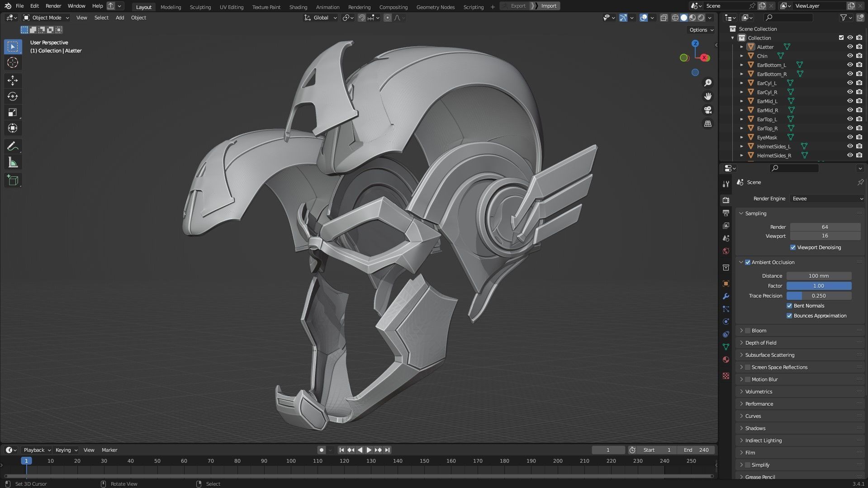The height and width of the screenshot is (488, 868).
Task: Click the Play animation button
Action: tap(369, 450)
